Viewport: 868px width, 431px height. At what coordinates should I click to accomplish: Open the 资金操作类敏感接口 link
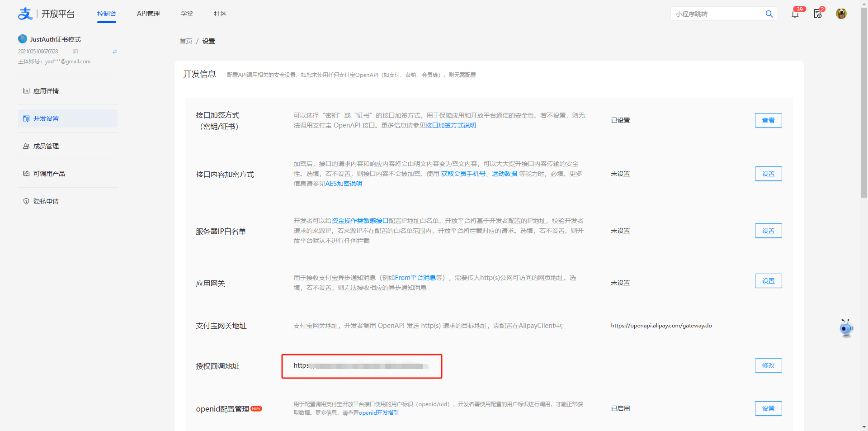click(360, 221)
